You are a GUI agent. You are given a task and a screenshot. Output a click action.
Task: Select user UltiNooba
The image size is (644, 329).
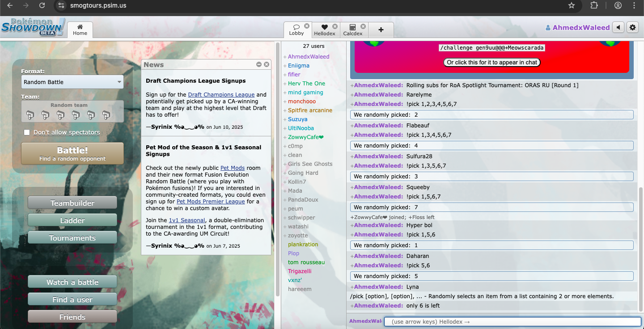click(x=301, y=128)
